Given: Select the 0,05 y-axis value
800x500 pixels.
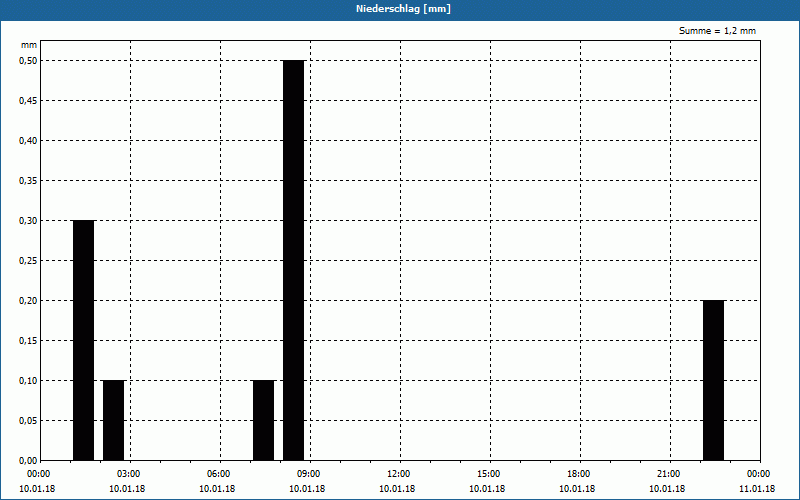Looking at the screenshot, I should point(28,421).
